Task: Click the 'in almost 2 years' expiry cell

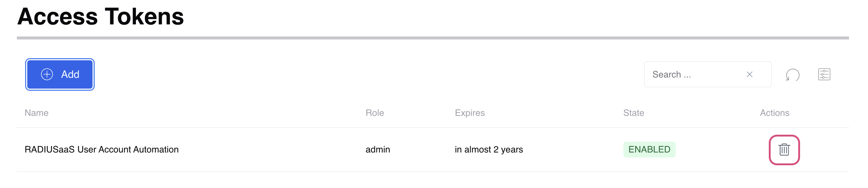Action: tap(489, 150)
